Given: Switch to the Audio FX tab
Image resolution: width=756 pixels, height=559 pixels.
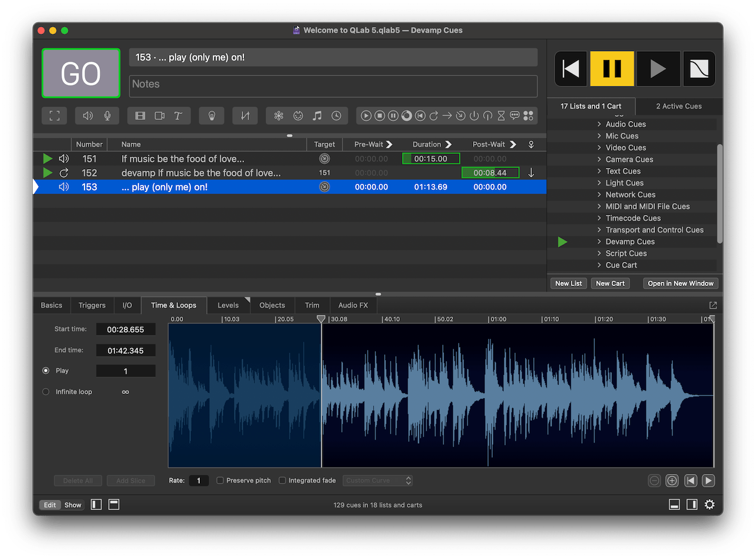Looking at the screenshot, I should click(x=353, y=305).
